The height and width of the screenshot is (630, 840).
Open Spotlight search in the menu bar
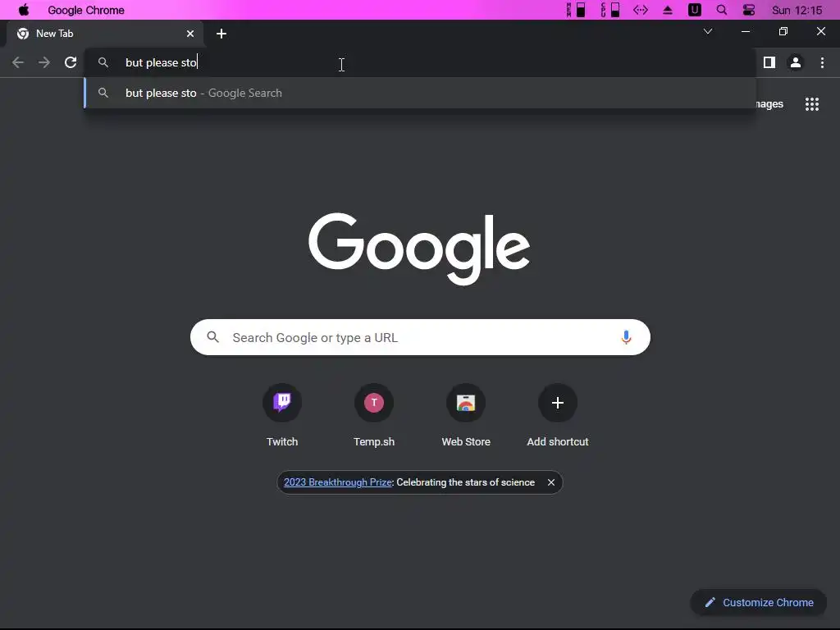pyautogui.click(x=722, y=10)
